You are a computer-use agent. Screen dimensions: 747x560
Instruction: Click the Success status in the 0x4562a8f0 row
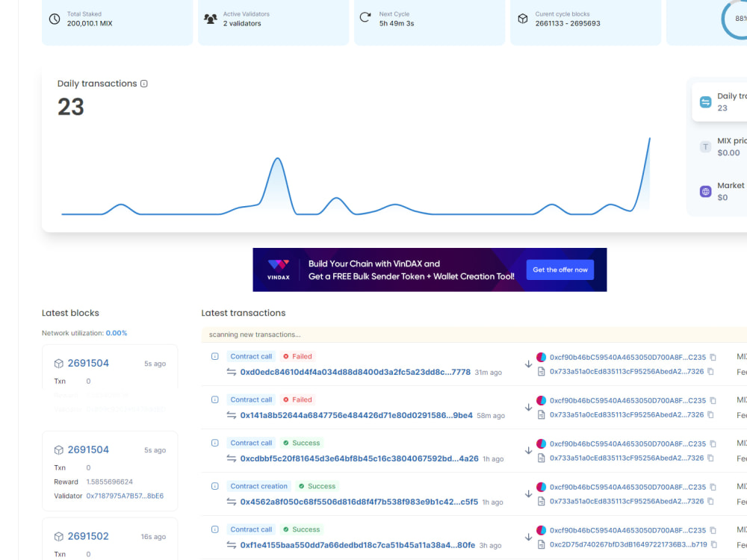click(x=317, y=486)
